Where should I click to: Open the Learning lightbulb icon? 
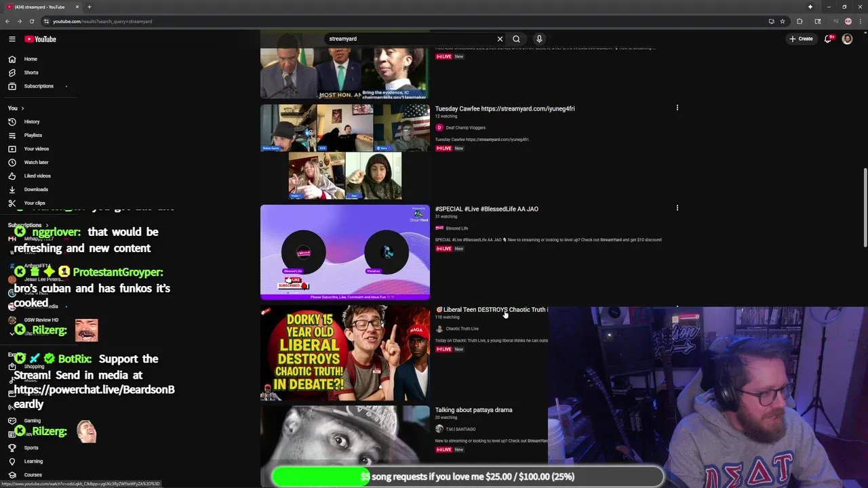click(x=12, y=461)
